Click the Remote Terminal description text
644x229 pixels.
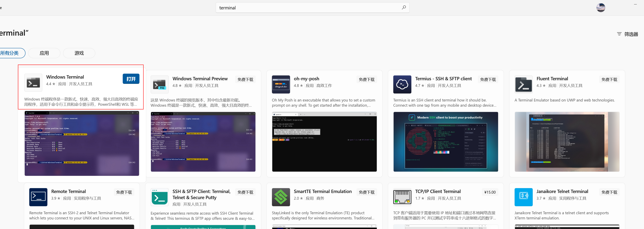[82, 216]
